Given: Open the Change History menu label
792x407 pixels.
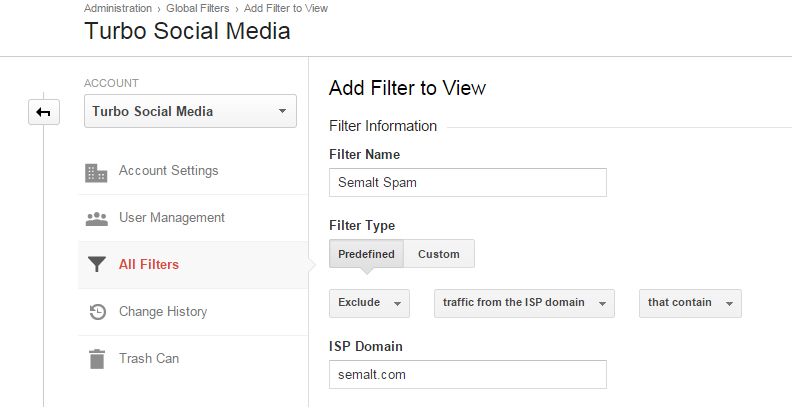Looking at the screenshot, I should 162,312.
